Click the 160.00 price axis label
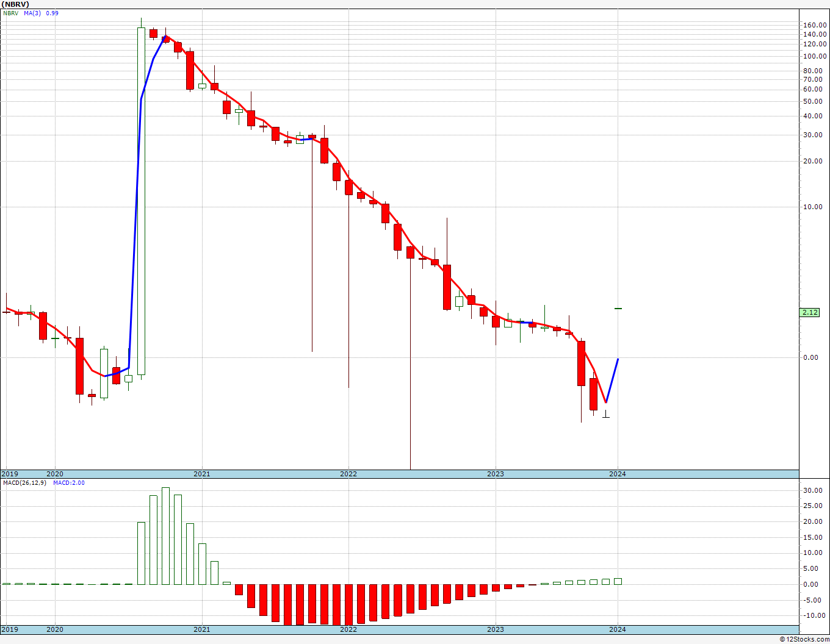Screen dimensions: 830x644 pos(815,25)
